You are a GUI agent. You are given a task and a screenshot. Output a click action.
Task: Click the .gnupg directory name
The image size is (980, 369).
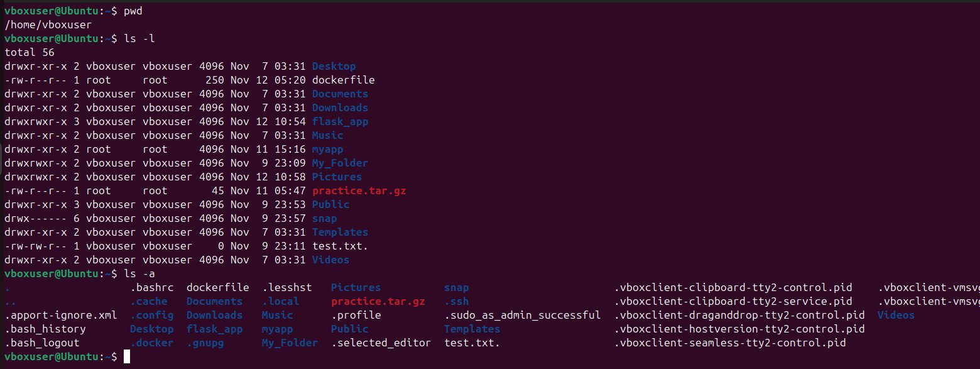[205, 343]
